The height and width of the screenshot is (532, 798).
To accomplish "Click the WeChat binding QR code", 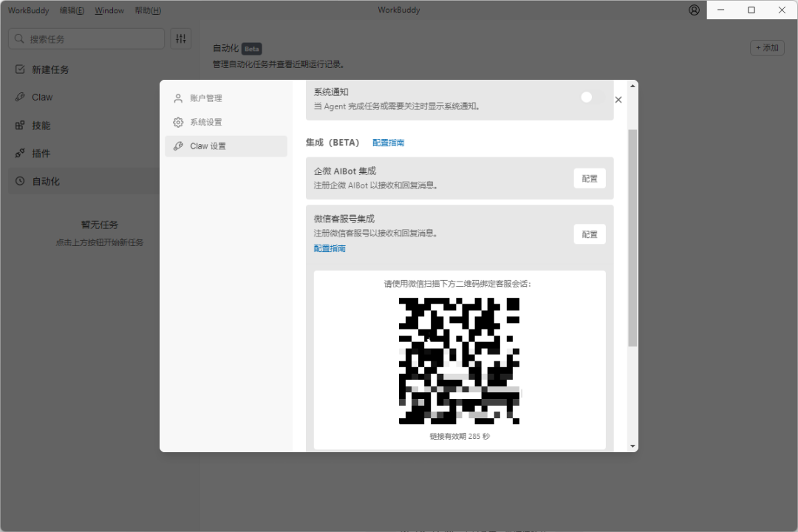I will [459, 361].
